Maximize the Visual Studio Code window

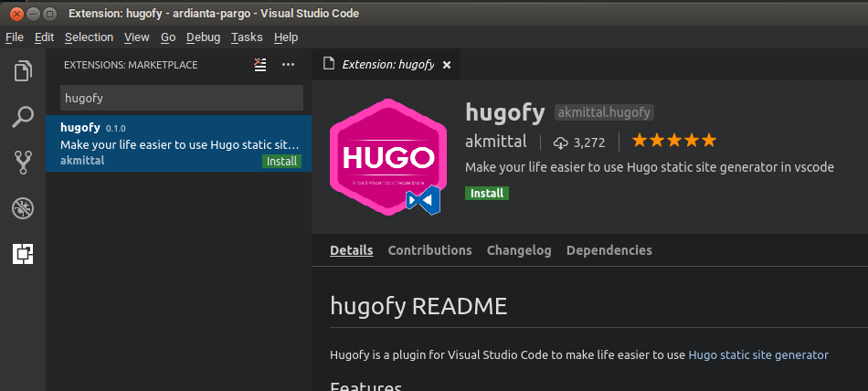[50, 14]
